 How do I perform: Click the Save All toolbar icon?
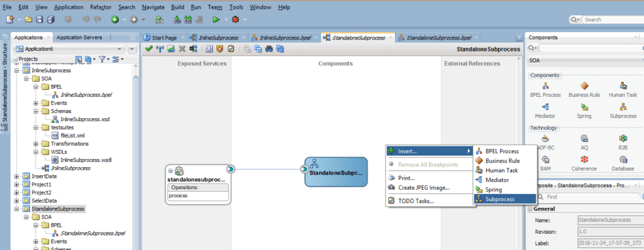tap(51, 19)
